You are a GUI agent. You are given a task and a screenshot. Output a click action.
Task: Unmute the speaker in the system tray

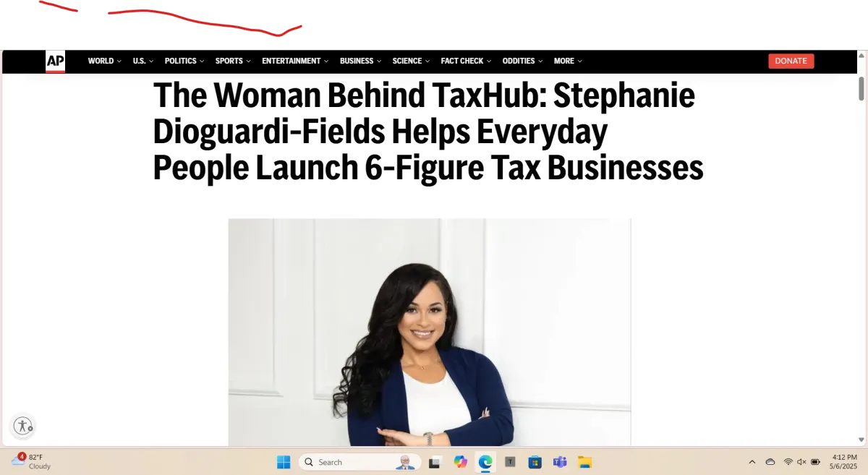tap(801, 462)
